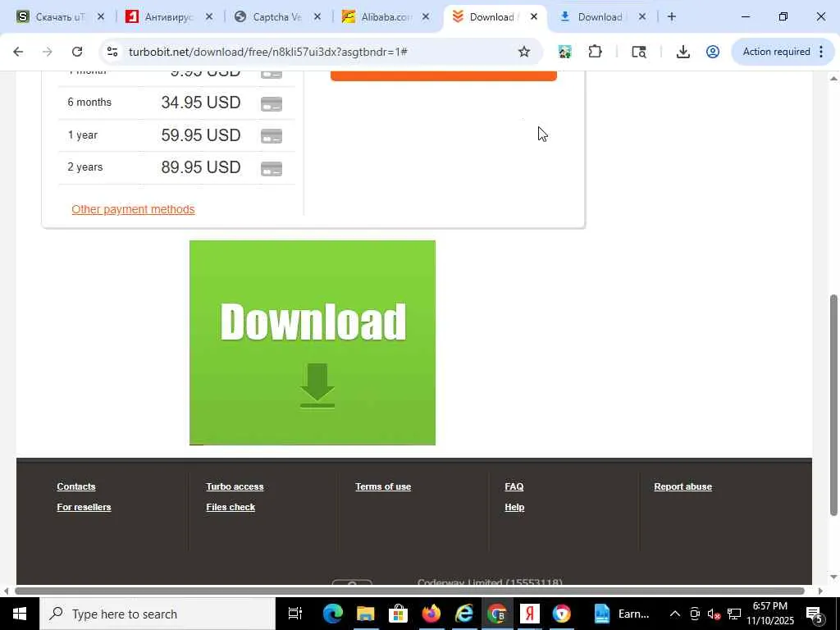Open the Help footer link
The width and height of the screenshot is (840, 630).
pyautogui.click(x=514, y=507)
